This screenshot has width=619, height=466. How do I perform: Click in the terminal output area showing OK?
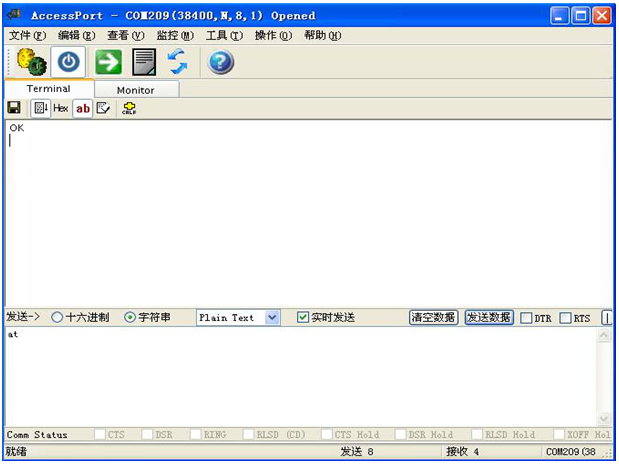pyautogui.click(x=308, y=213)
